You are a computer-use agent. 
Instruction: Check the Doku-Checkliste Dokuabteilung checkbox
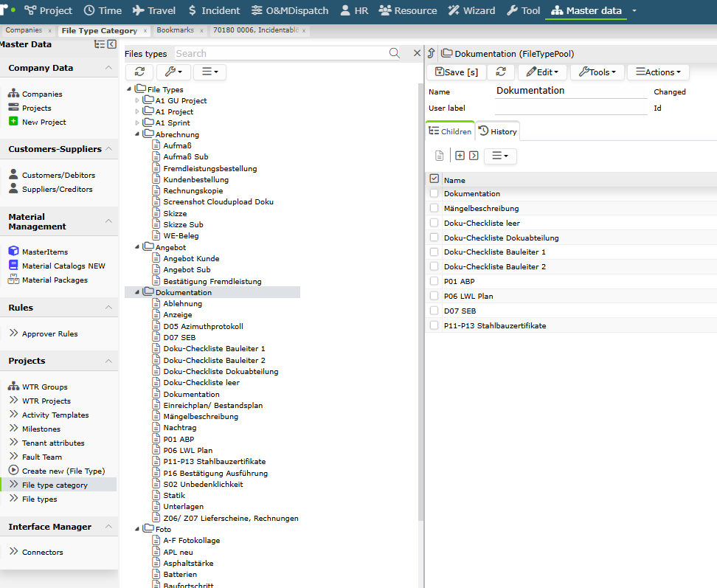434,238
